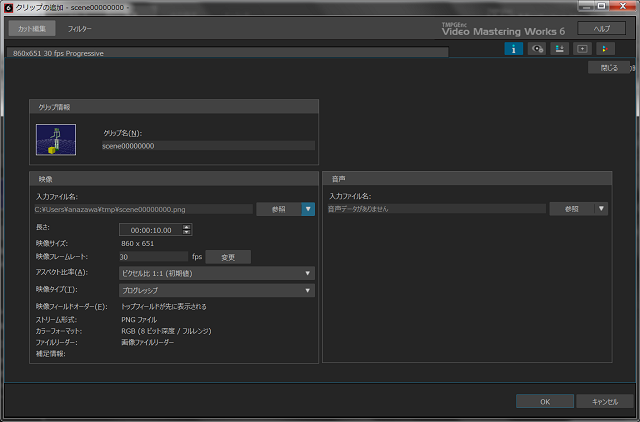Open ヘルプ from the top right
Viewport: 640px width, 422px height.
601,28
